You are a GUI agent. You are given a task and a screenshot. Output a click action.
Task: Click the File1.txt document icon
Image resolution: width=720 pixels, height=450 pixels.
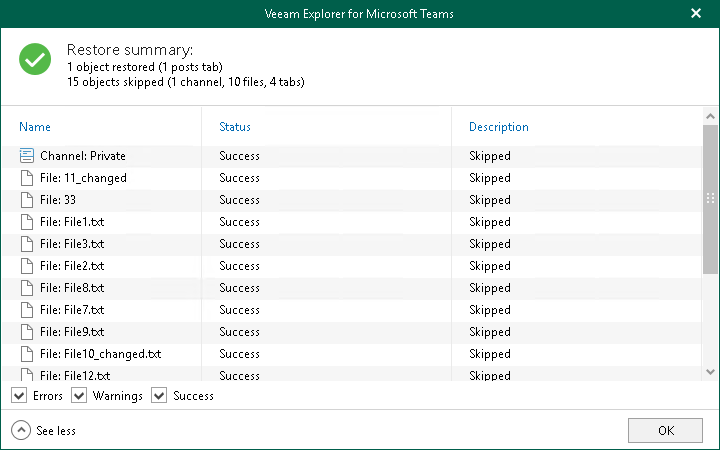tap(26, 222)
